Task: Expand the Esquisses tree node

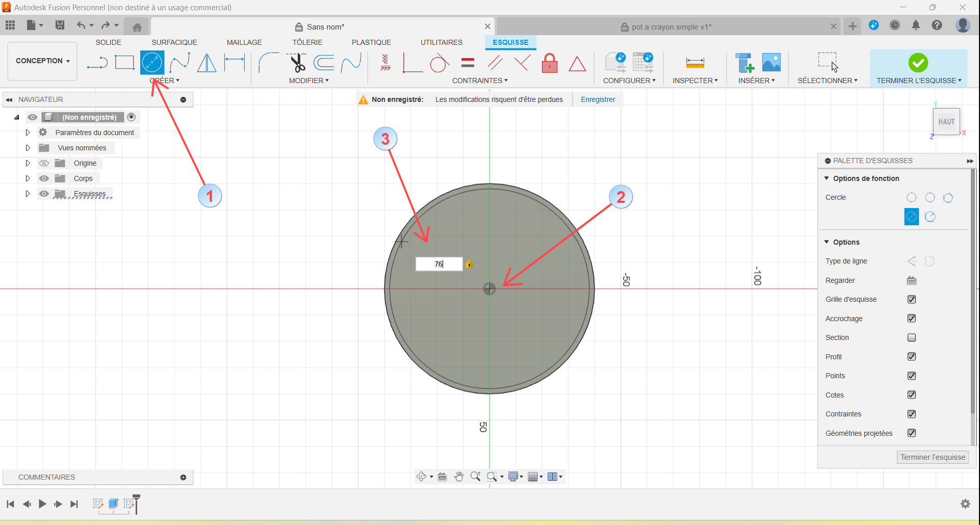Action: (x=28, y=194)
